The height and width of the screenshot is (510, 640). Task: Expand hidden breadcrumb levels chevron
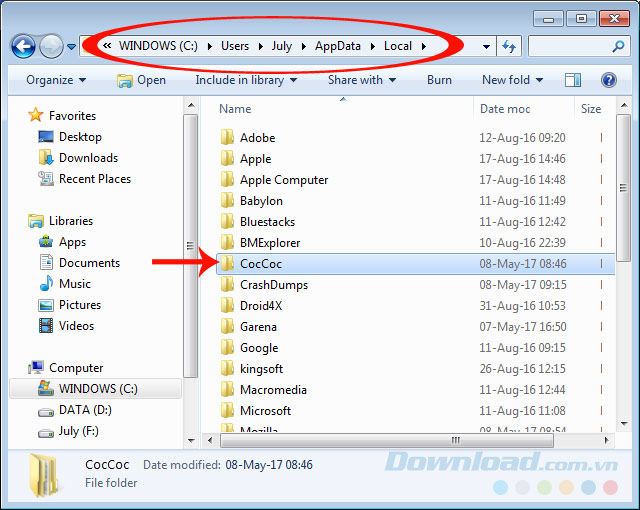tap(107, 46)
